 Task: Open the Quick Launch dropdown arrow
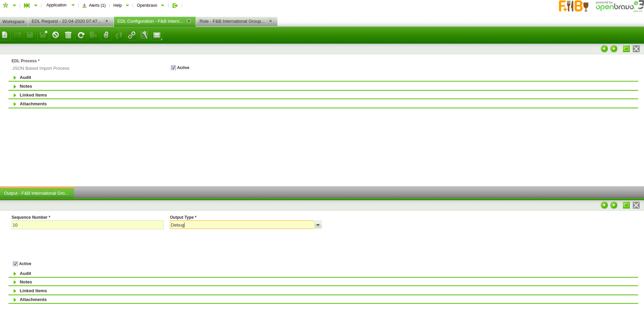pyautogui.click(x=36, y=5)
